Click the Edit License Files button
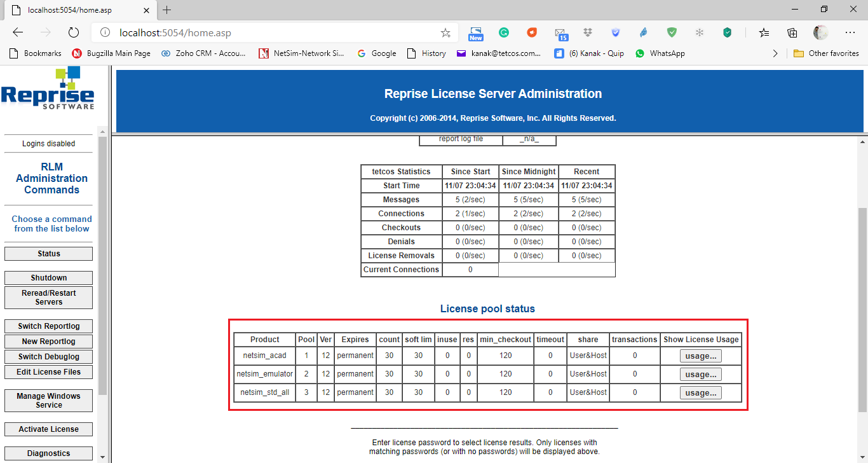The height and width of the screenshot is (463, 868). point(48,372)
